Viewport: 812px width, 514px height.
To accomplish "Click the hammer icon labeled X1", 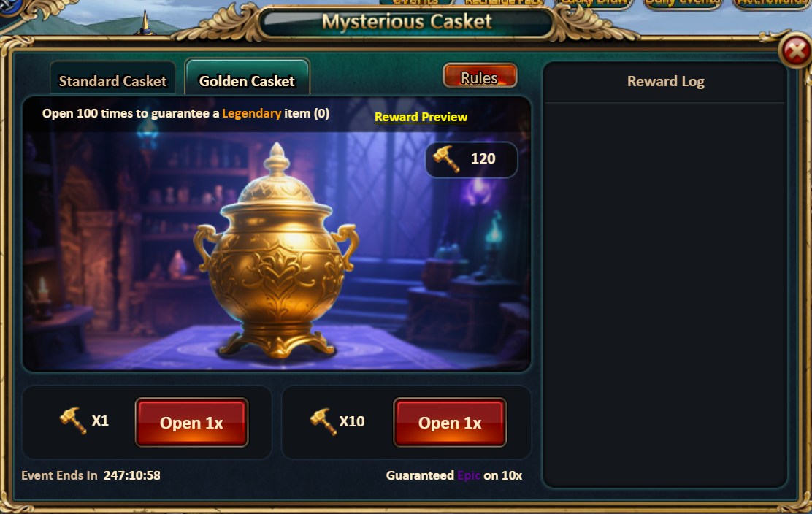I will pyautogui.click(x=73, y=421).
